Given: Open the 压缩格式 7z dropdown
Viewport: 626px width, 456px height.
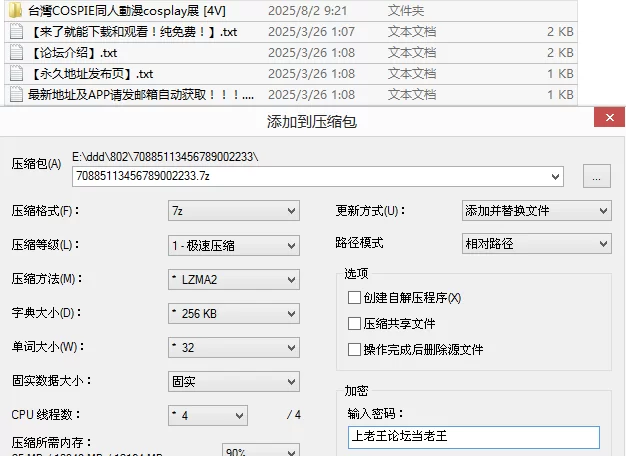Looking at the screenshot, I should tap(234, 211).
